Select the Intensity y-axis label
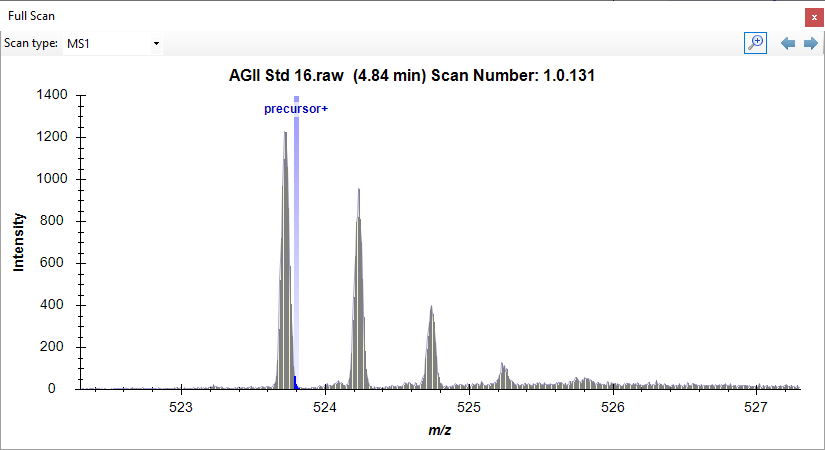 pos(19,241)
